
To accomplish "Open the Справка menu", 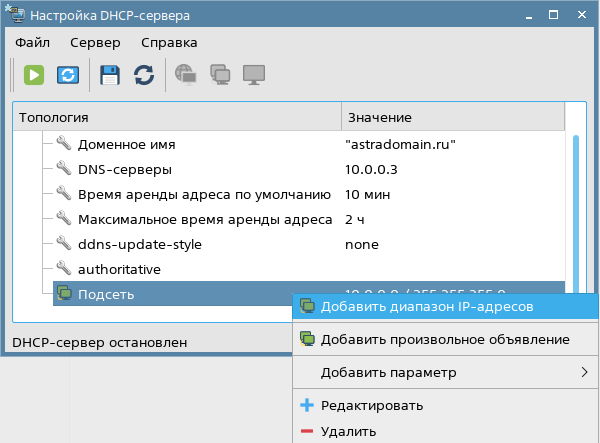I will pyautogui.click(x=169, y=43).
